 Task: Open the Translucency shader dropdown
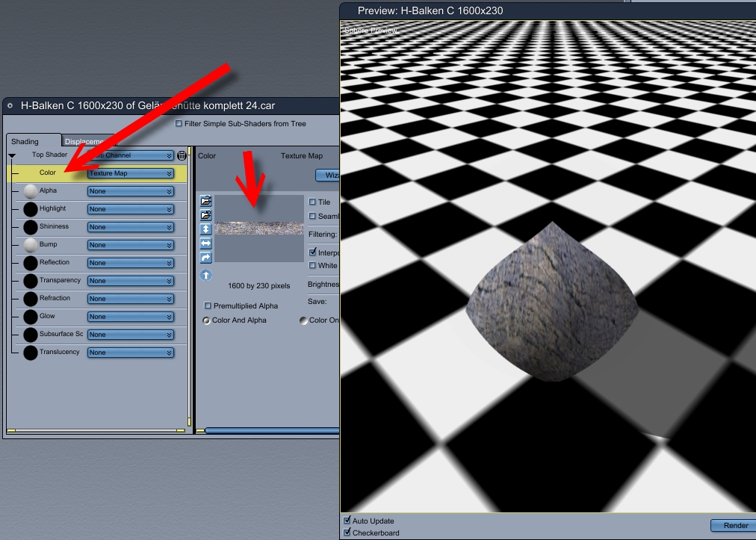[x=130, y=353]
